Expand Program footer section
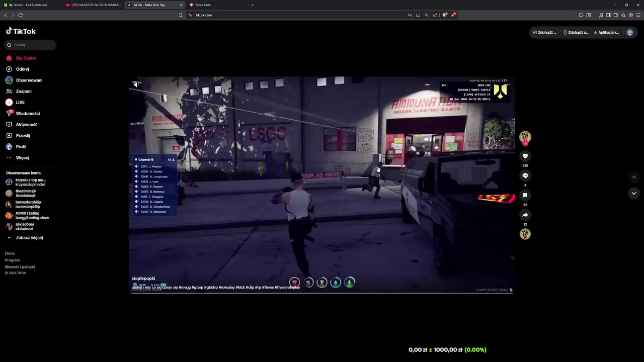 (x=13, y=260)
